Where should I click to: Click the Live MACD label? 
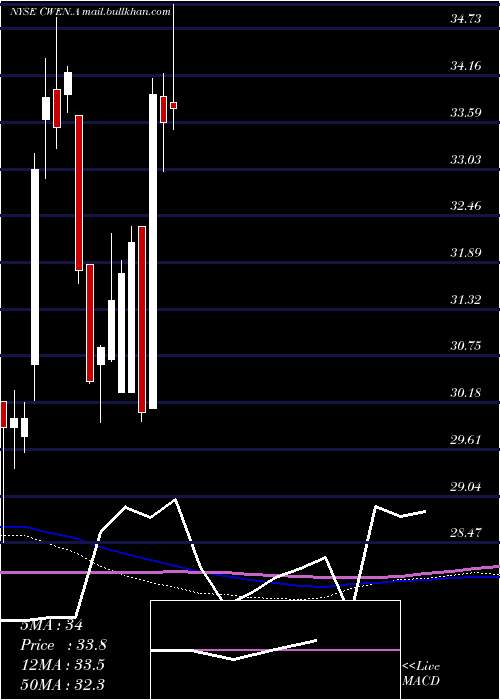coord(421,674)
